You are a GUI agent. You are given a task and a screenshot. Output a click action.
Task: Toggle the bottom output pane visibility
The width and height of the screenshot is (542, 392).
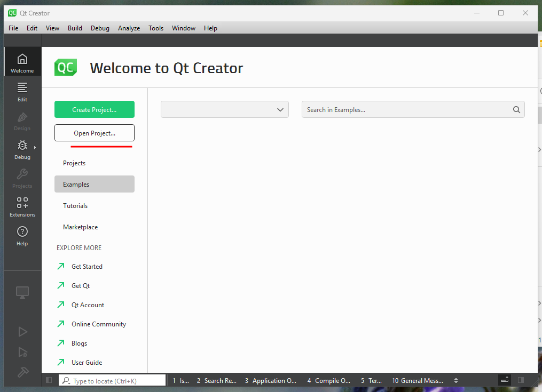[x=505, y=380]
